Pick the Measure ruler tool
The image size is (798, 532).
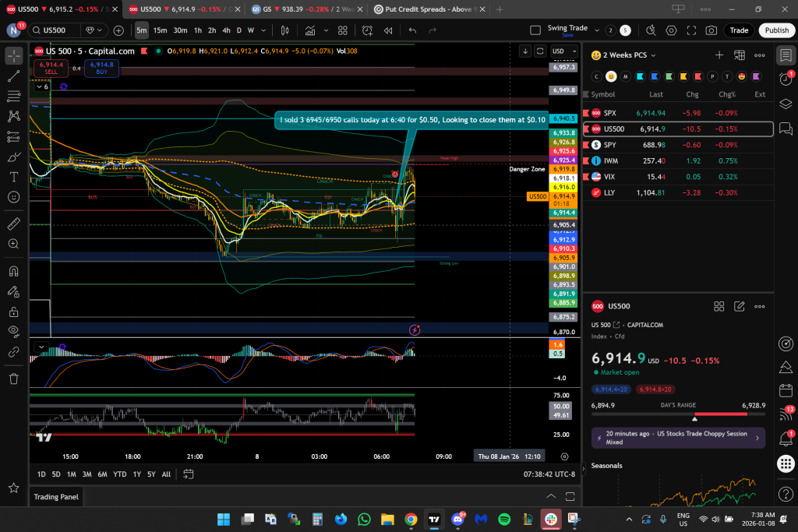point(13,224)
